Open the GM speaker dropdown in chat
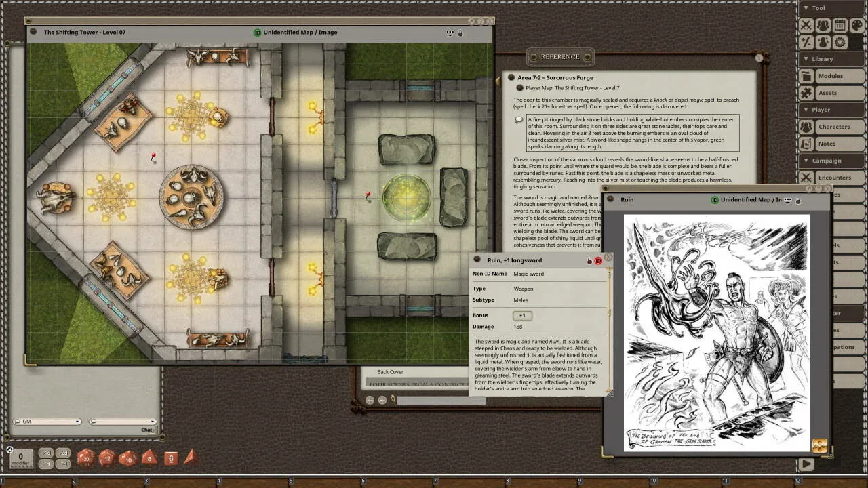This screenshot has width=868, height=488. click(47, 422)
